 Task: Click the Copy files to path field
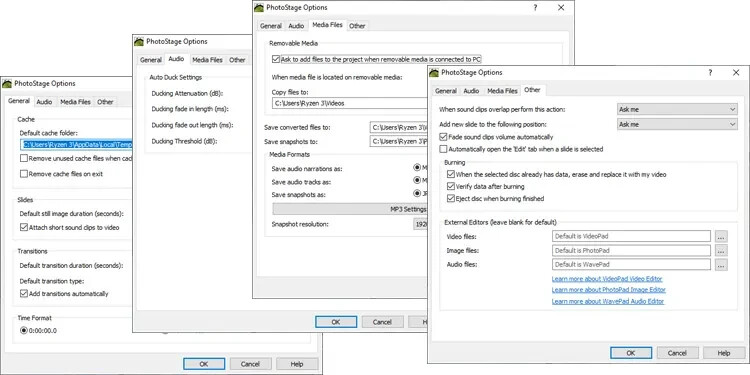[x=350, y=103]
